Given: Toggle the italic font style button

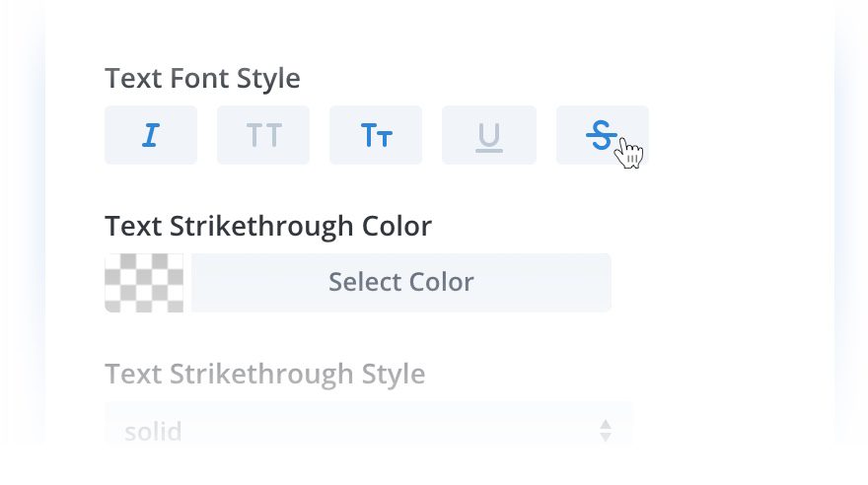Looking at the screenshot, I should [151, 135].
